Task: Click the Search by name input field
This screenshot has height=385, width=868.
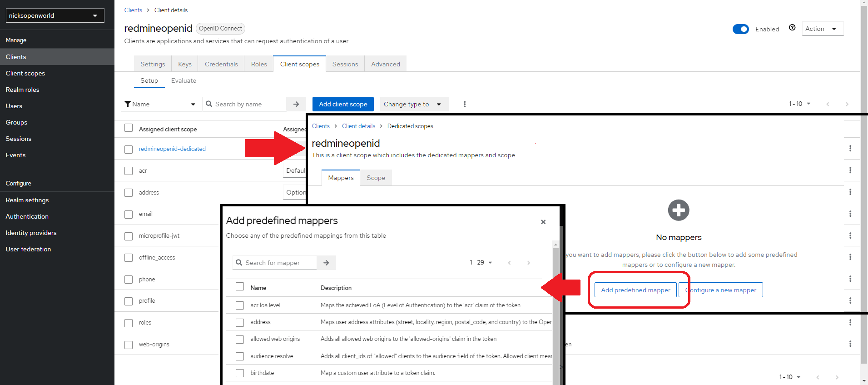Action: (245, 104)
